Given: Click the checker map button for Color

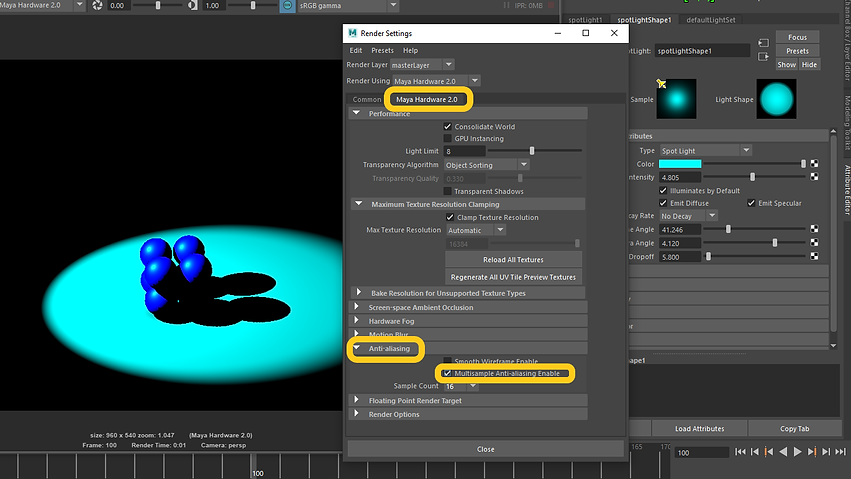Looking at the screenshot, I should click(814, 163).
